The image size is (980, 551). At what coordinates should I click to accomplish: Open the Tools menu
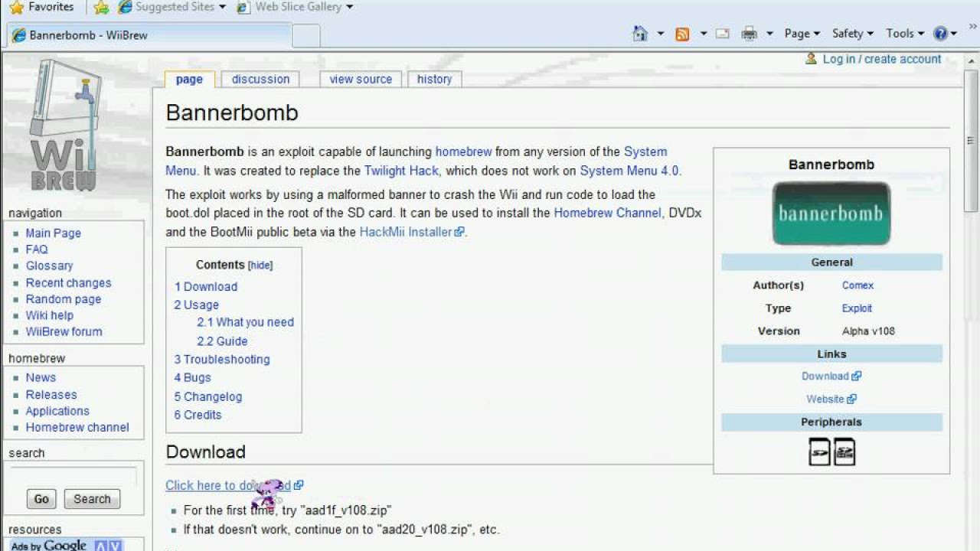(x=905, y=34)
